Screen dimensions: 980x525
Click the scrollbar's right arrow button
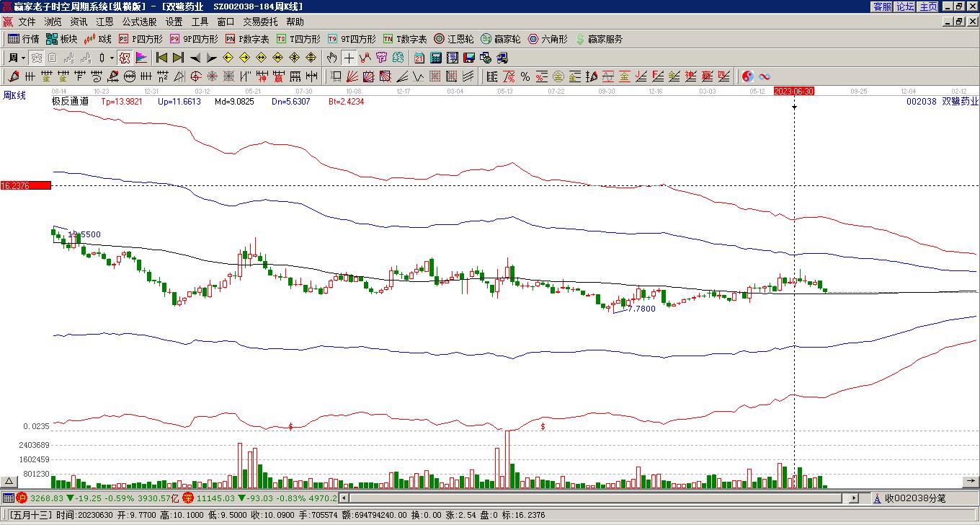(854, 498)
